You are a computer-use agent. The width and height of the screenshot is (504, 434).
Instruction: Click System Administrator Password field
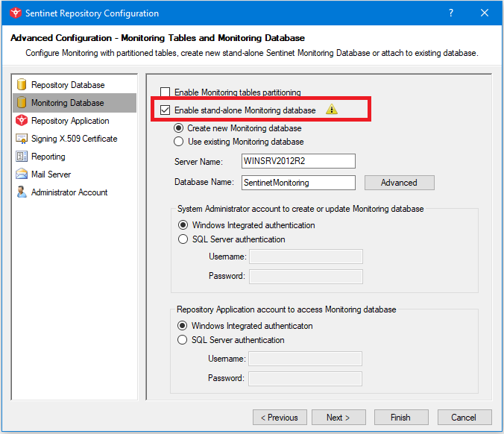(x=306, y=277)
